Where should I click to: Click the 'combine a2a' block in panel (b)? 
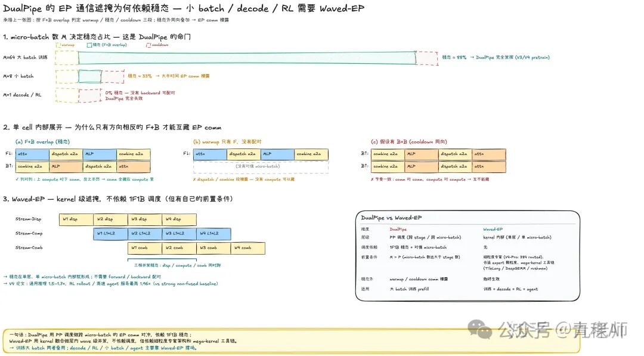pyautogui.click(x=311, y=154)
